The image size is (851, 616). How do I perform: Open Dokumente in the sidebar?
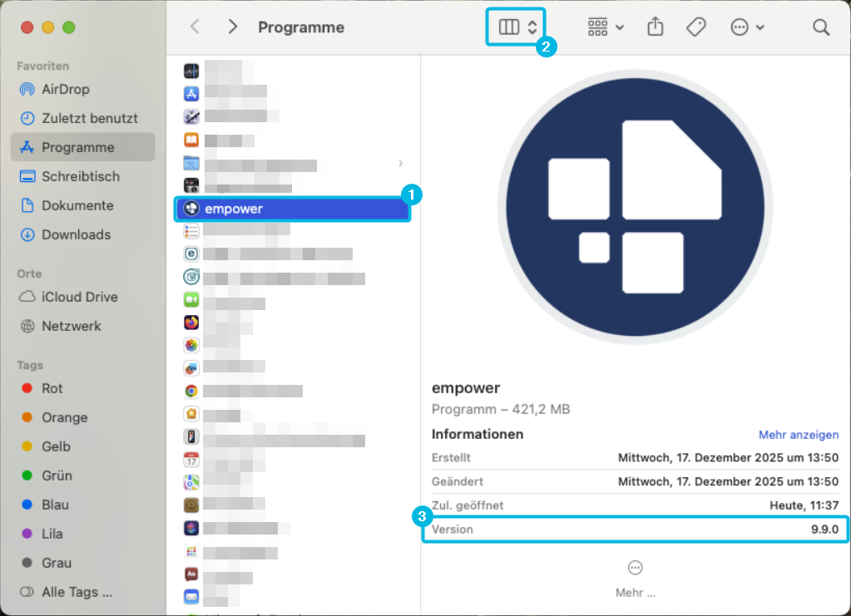pyautogui.click(x=82, y=205)
